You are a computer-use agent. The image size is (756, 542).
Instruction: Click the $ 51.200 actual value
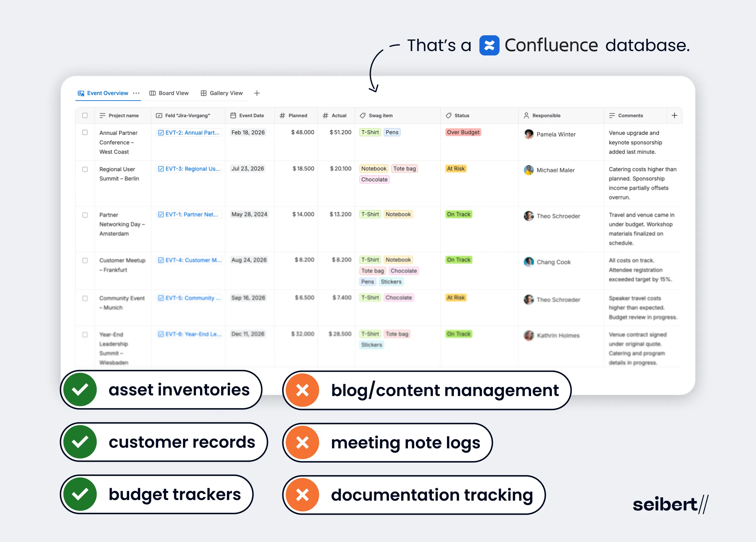[340, 132]
